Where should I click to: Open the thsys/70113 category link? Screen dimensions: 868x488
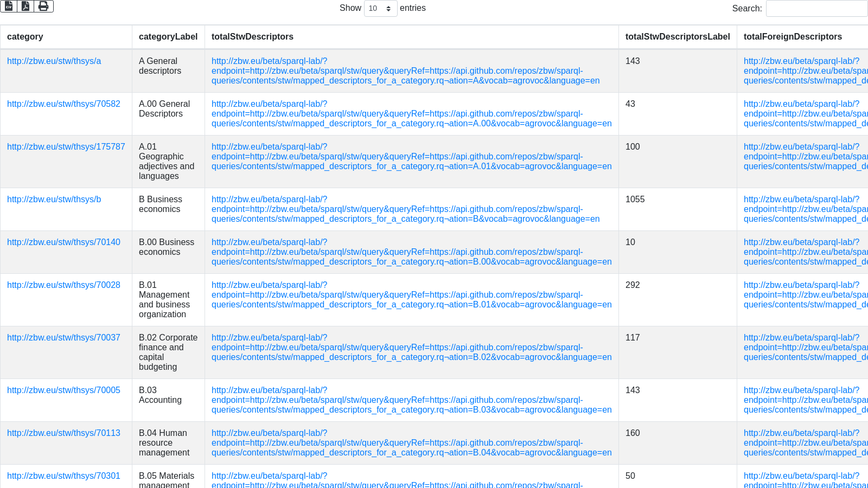click(x=63, y=433)
